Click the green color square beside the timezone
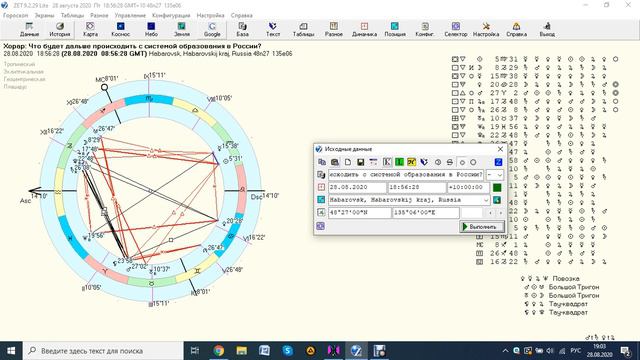This screenshot has height=360, width=640. (497, 187)
